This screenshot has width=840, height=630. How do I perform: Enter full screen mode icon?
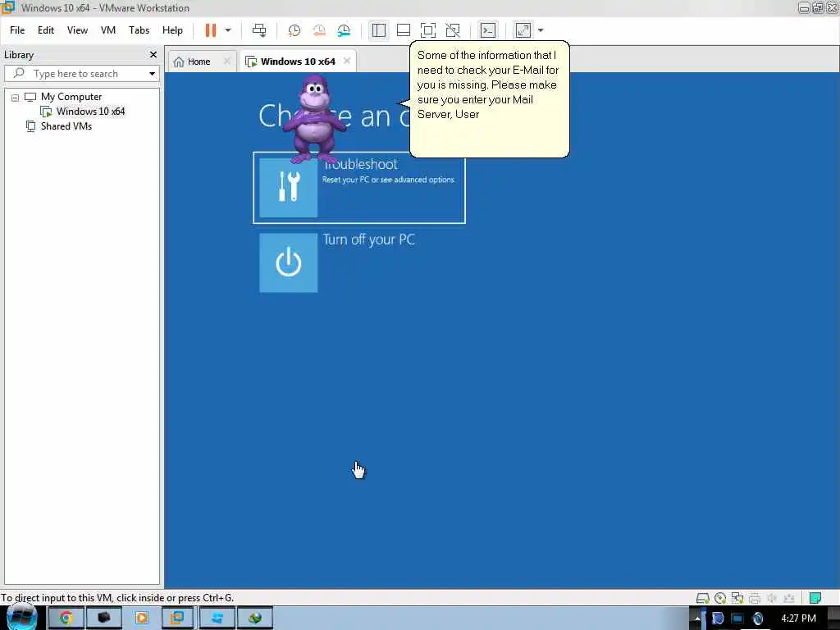pyautogui.click(x=428, y=30)
